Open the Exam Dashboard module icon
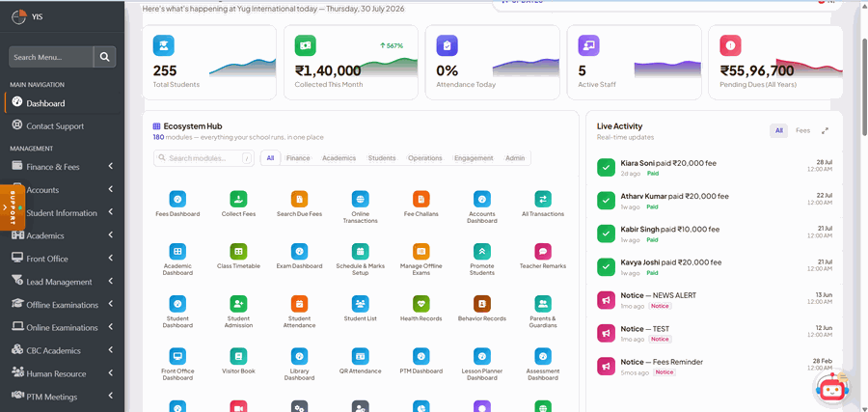 (x=300, y=252)
